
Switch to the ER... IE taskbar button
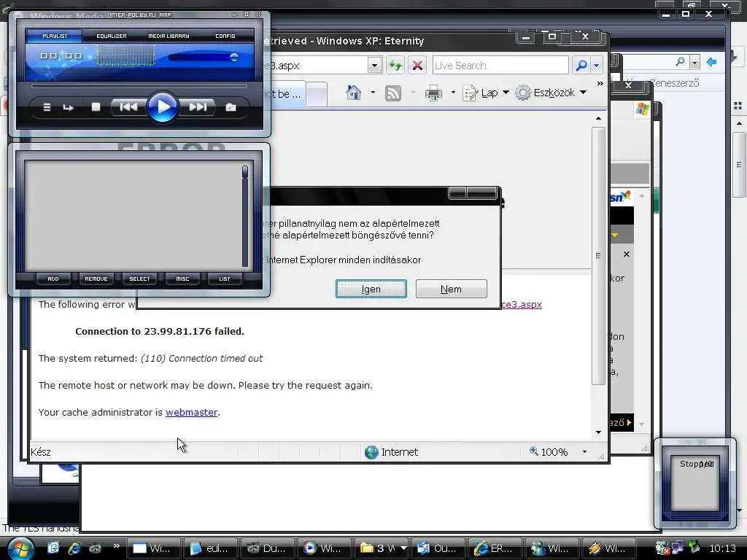[495, 548]
